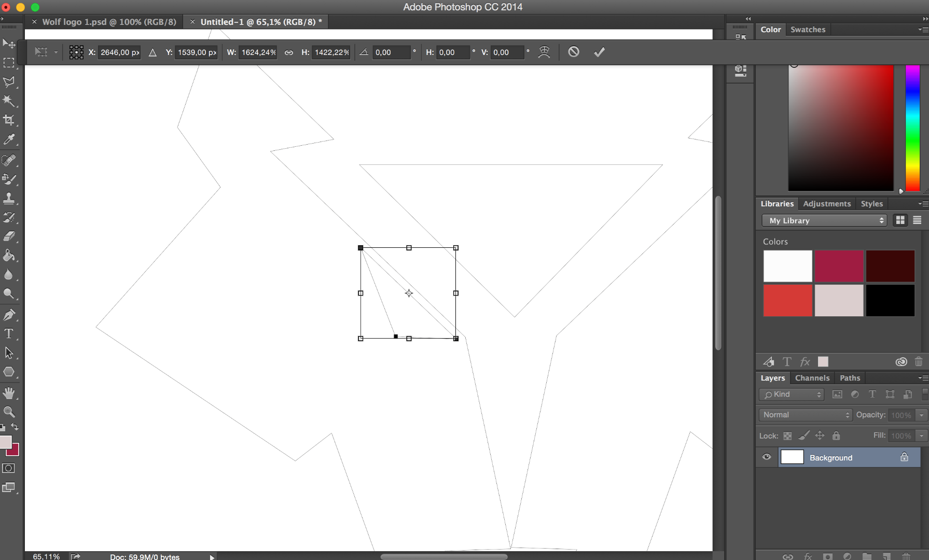Hide the Background layer
Image resolution: width=929 pixels, height=560 pixels.
tap(767, 457)
